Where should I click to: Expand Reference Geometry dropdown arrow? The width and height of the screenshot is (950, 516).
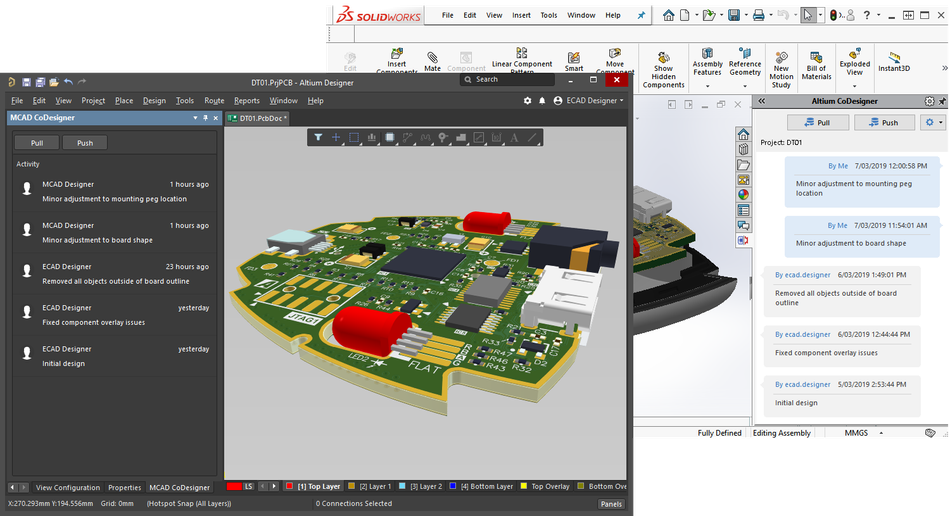[745, 86]
